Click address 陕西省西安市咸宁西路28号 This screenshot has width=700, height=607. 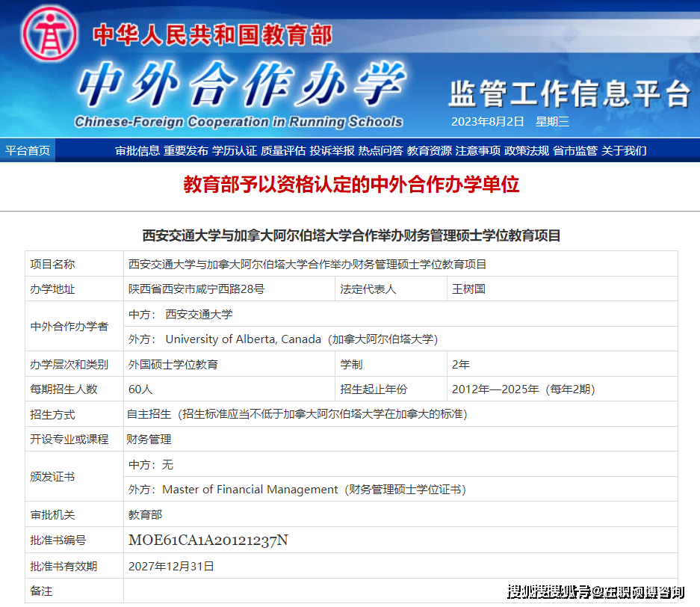196,289
